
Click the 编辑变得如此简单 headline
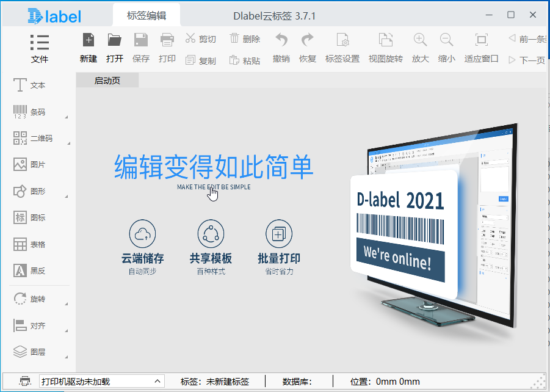(214, 166)
